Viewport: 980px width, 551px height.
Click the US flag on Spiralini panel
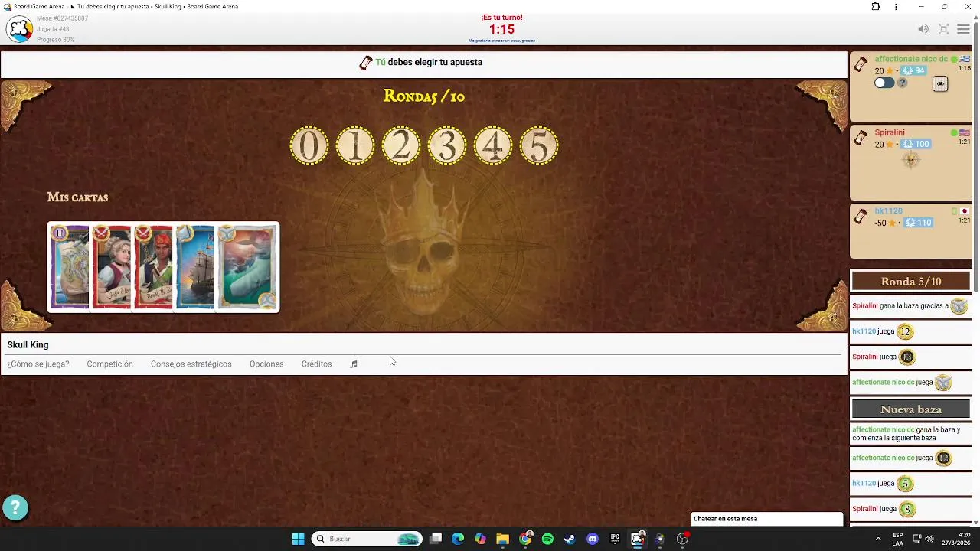pos(965,132)
